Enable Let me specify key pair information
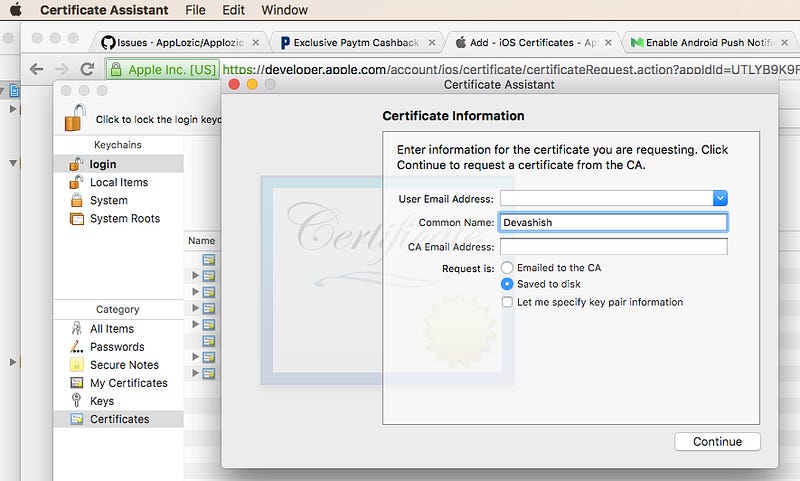The width and height of the screenshot is (800, 481). pos(507,302)
